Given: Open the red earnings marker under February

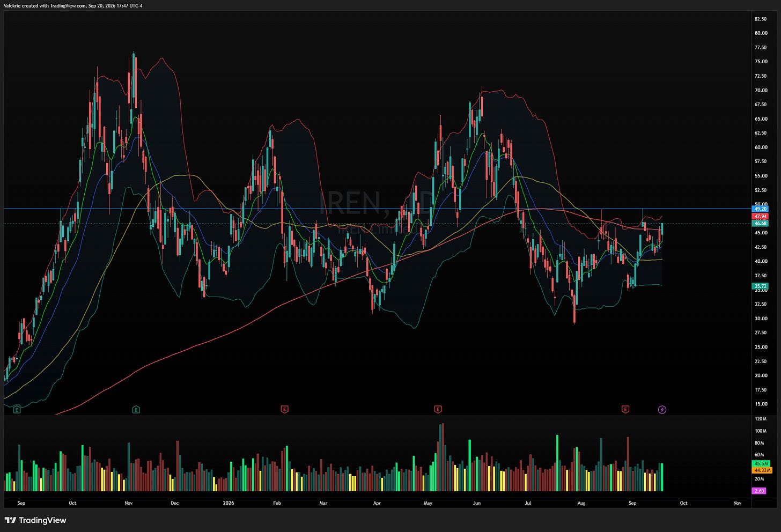Looking at the screenshot, I should pyautogui.click(x=284, y=410).
